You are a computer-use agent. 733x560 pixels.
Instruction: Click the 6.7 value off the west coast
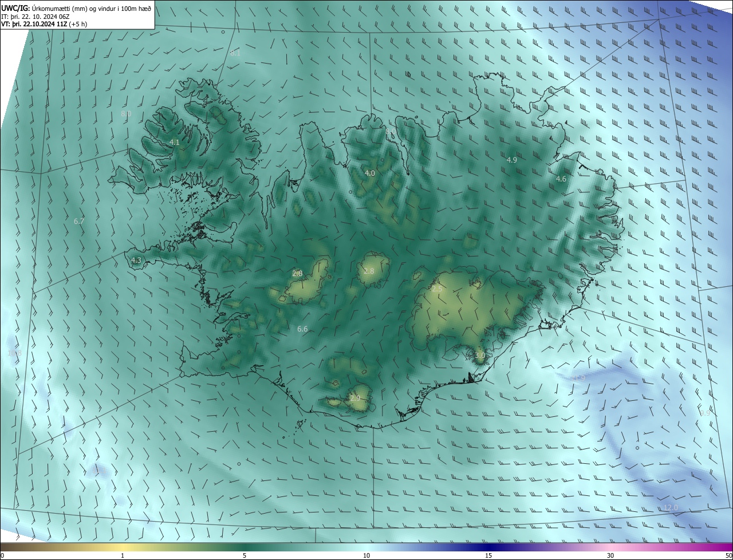(79, 221)
